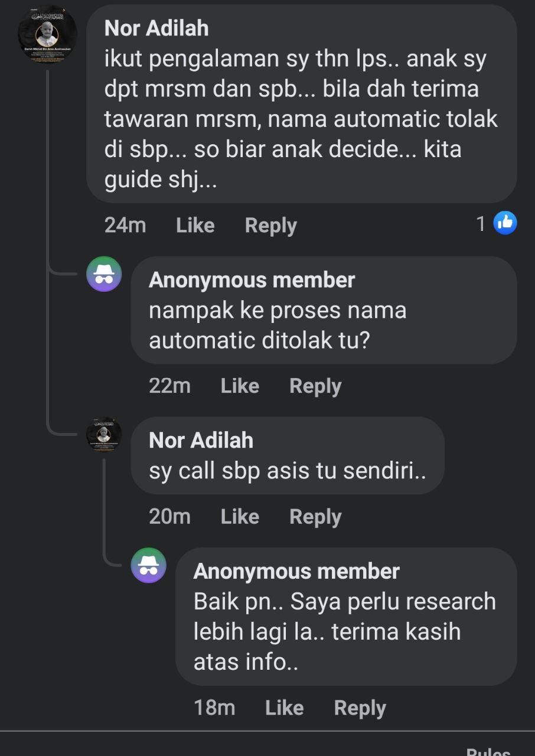This screenshot has height=756, width=535.
Task: Like the comment posted 24m ago
Action: [195, 225]
